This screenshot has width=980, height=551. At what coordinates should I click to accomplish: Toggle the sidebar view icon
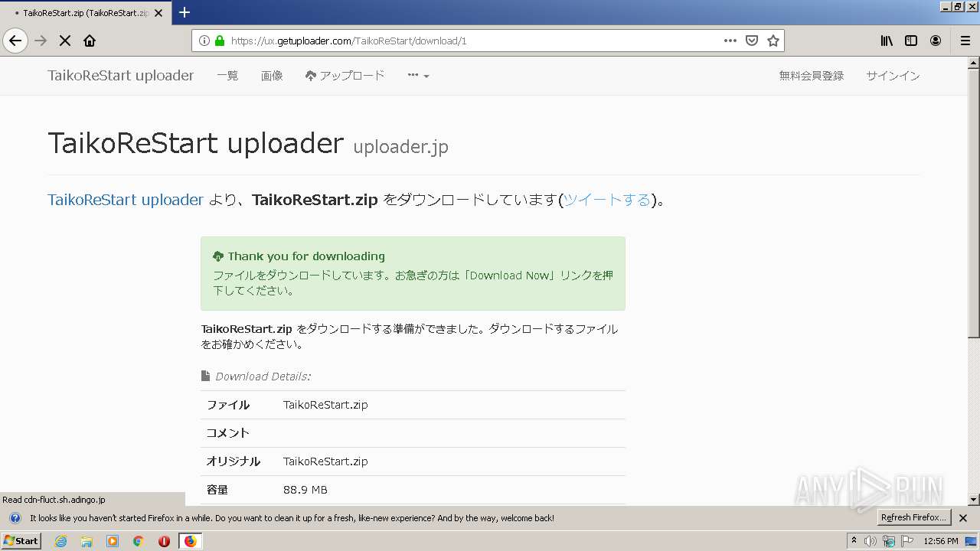911,41
